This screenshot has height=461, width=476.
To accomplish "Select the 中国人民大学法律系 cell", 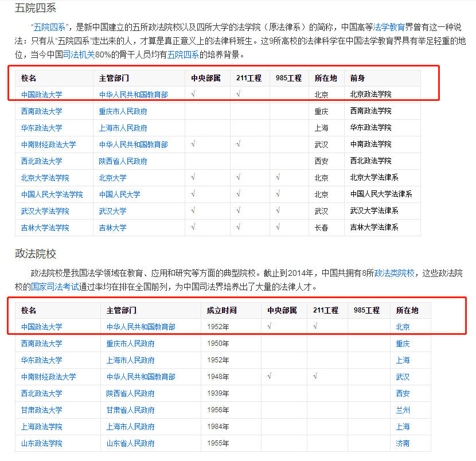I will click(383, 194).
